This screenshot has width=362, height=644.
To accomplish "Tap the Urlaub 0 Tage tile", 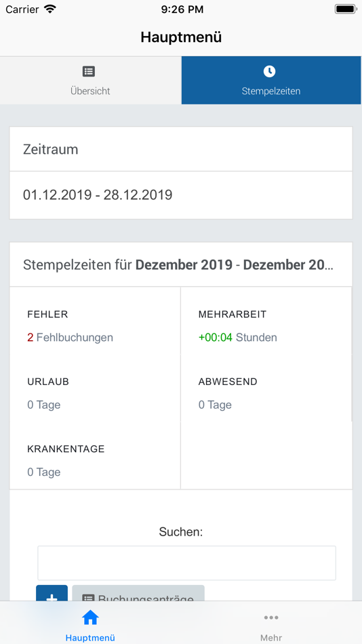I will point(95,393).
